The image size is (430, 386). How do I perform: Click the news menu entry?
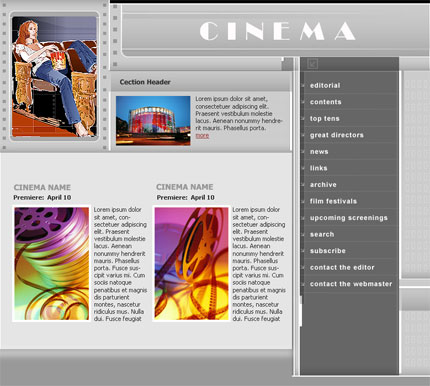click(x=319, y=152)
